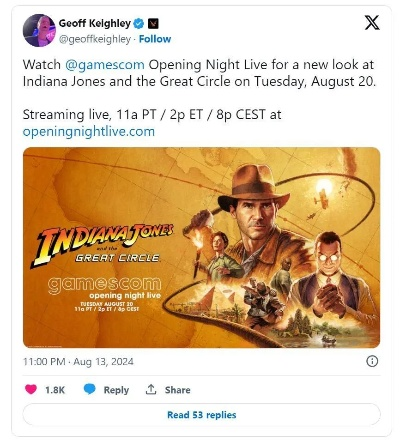The height and width of the screenshot is (441, 400).
Task: Click the Read 53 replies button
Action: tap(201, 415)
